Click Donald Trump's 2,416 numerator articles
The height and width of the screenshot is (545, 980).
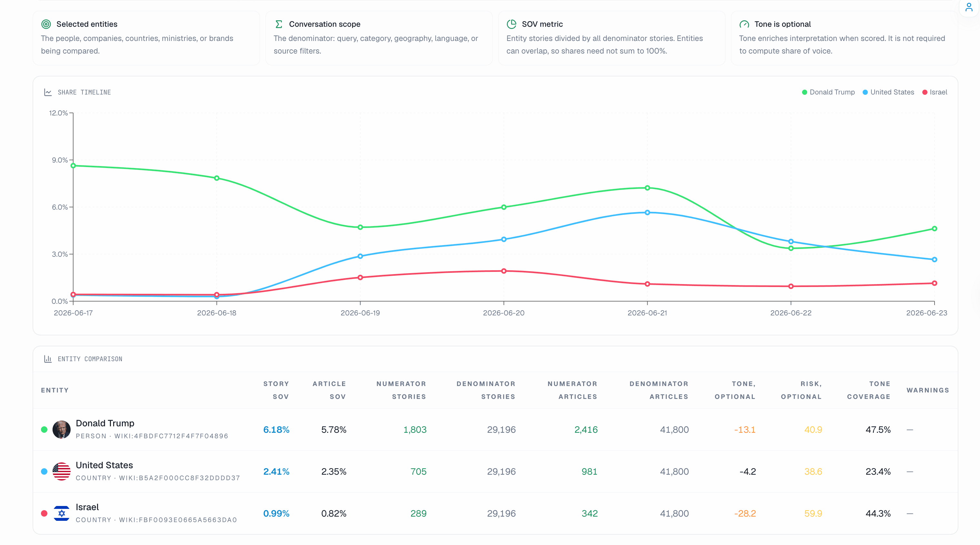[586, 429]
